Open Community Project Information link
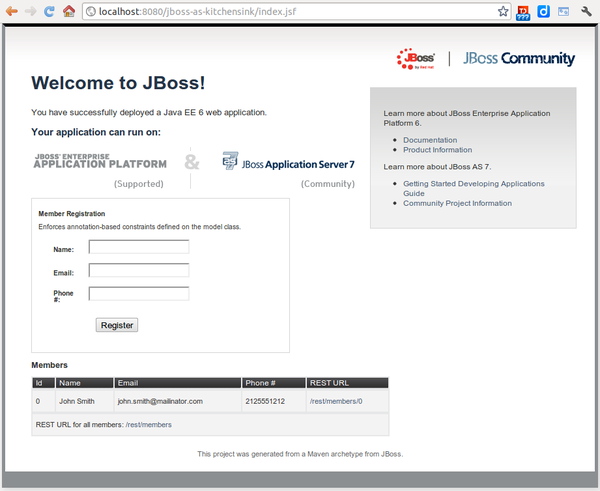Image resolution: width=600 pixels, height=491 pixels. click(x=457, y=203)
